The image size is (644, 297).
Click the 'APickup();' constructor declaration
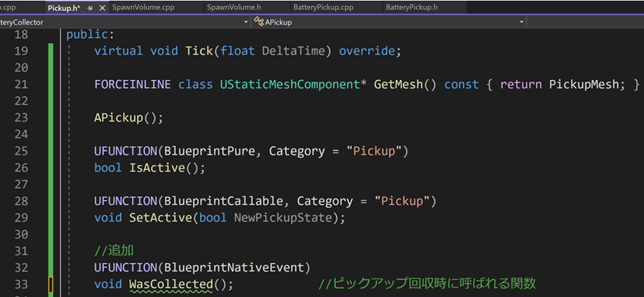129,118
